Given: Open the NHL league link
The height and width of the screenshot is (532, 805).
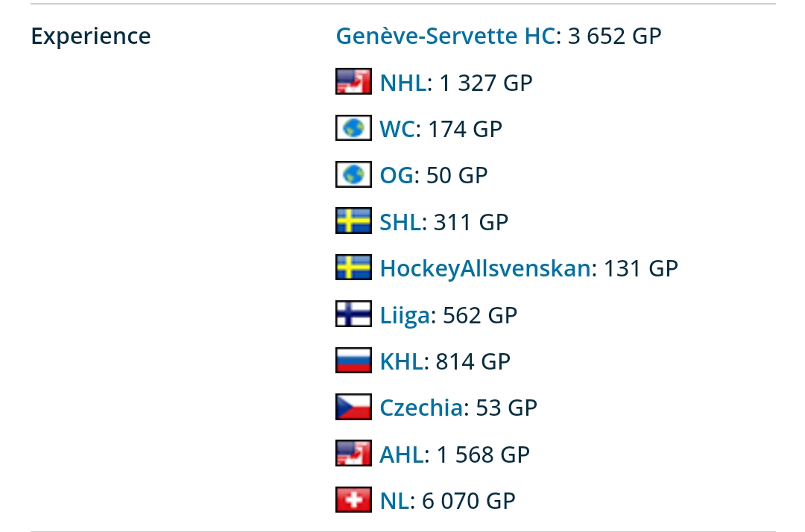Looking at the screenshot, I should tap(402, 82).
